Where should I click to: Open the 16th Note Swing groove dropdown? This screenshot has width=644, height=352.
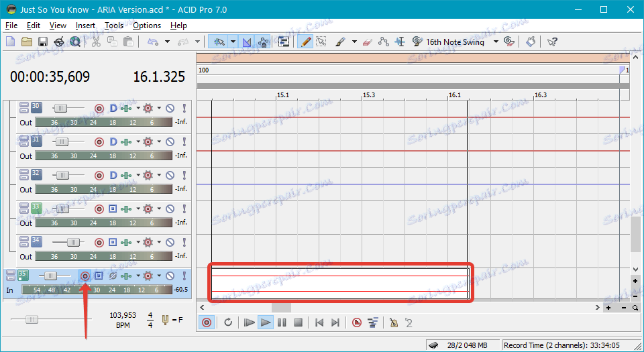tap(496, 42)
